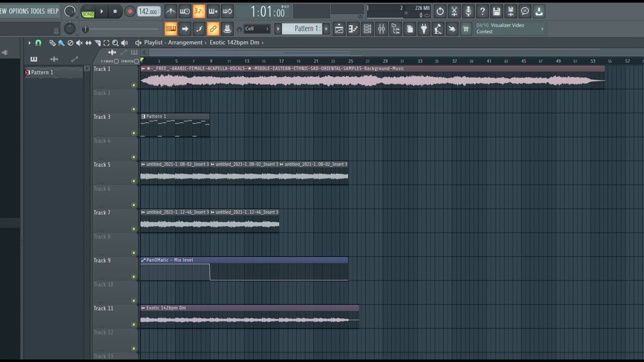
Task: Mute Track 11 with green dot
Action: click(x=133, y=324)
